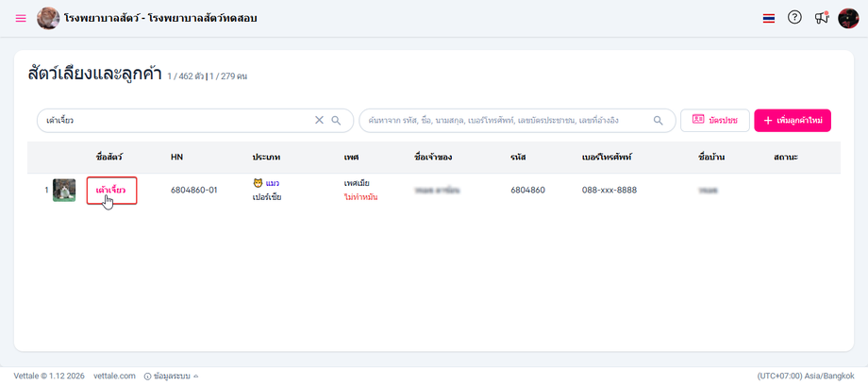Click the hospital logo avatar
868x385 pixels.
pos(48,18)
